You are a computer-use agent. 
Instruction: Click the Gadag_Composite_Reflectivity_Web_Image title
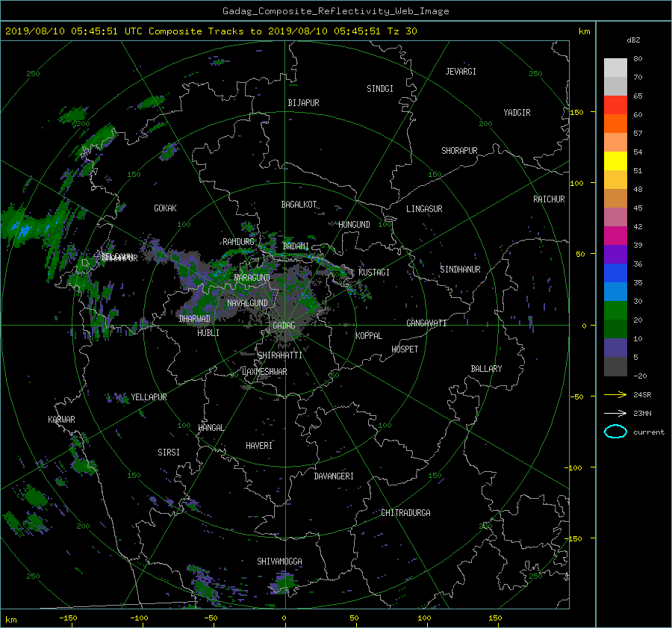335,11
